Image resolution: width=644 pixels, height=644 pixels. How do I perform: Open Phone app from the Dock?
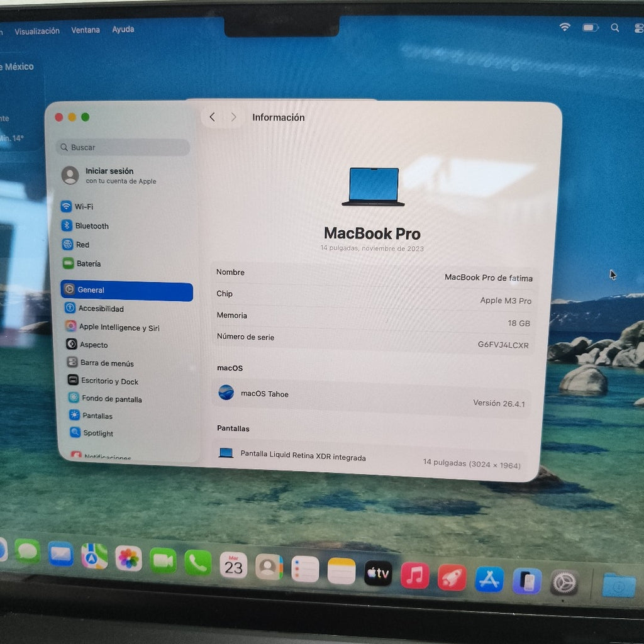coord(198,563)
